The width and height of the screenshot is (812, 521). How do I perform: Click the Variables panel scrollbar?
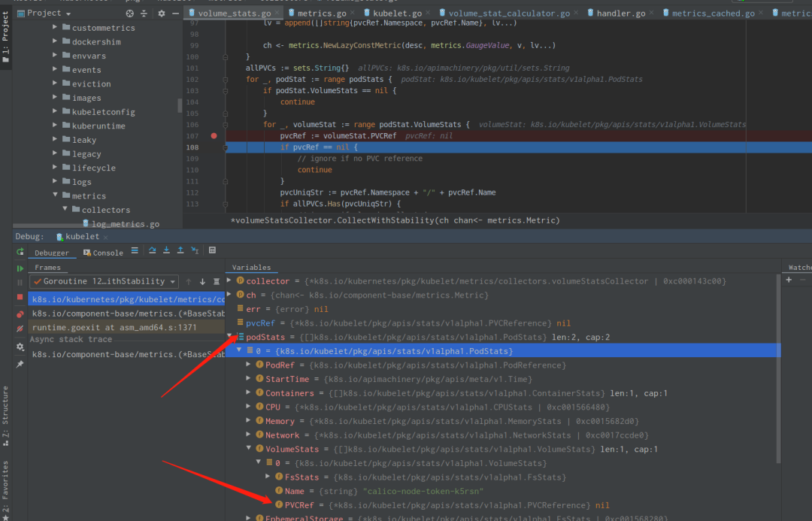tap(778, 368)
